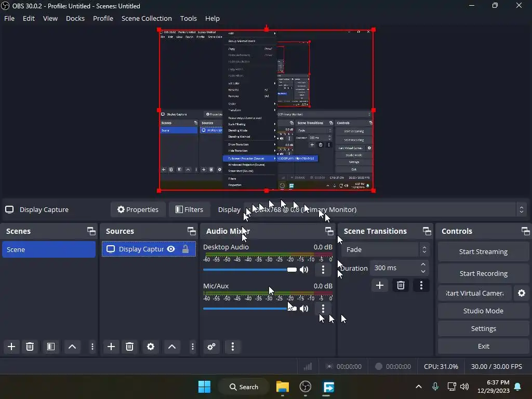The height and width of the screenshot is (399, 532).
Task: Open the Tools menu
Action: [x=188, y=18]
